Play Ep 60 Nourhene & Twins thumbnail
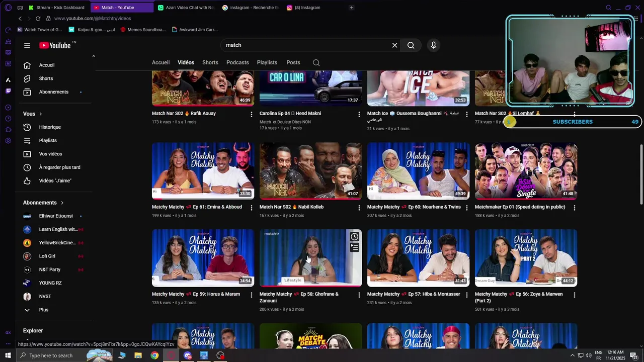Image resolution: width=644 pixels, height=362 pixels. [418, 171]
